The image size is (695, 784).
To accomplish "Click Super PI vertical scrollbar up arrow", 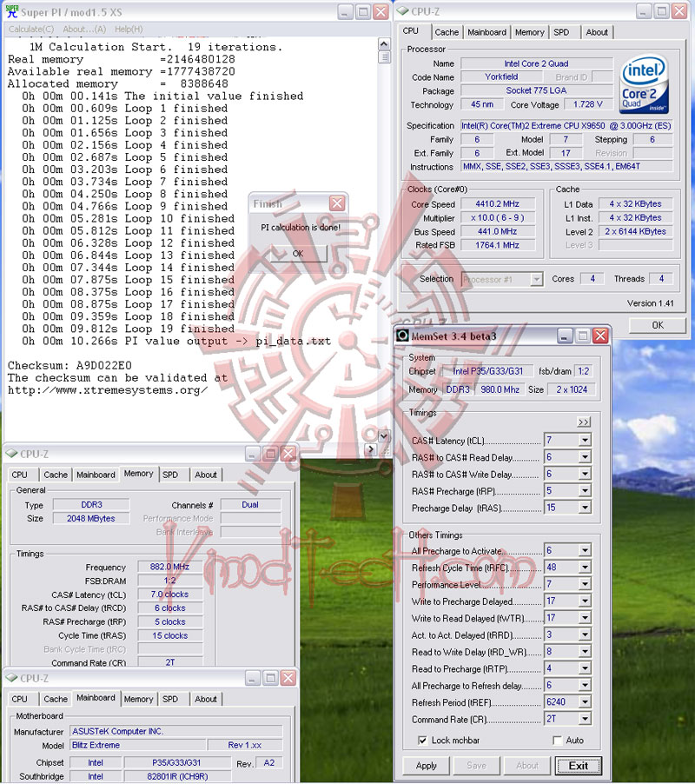I will click(x=384, y=44).
